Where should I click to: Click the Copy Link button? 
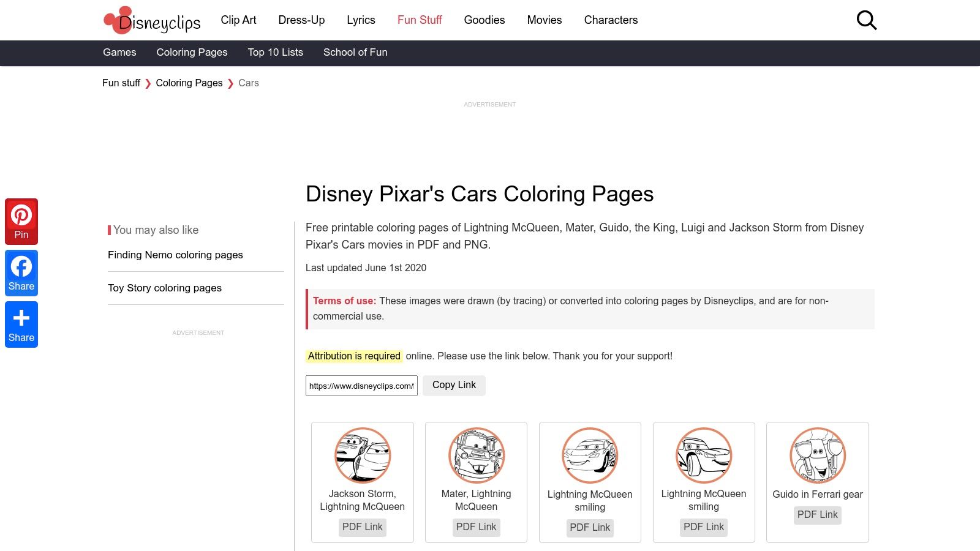coord(453,385)
